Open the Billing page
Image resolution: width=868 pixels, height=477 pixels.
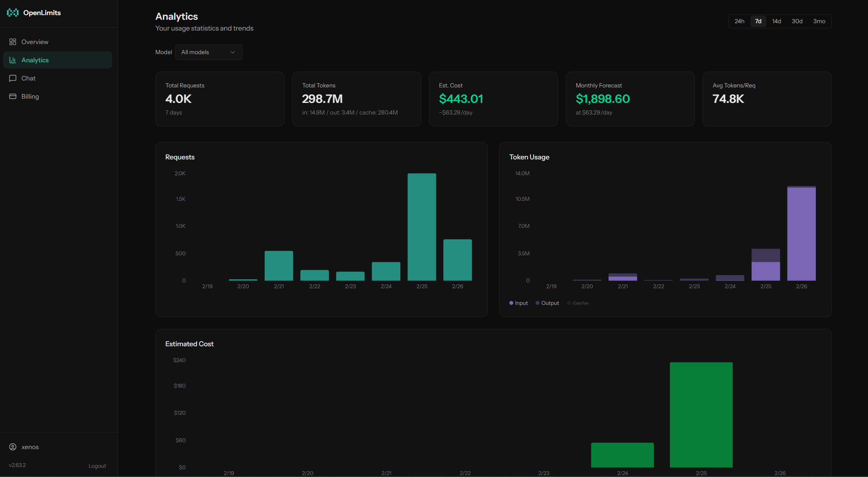(x=30, y=96)
